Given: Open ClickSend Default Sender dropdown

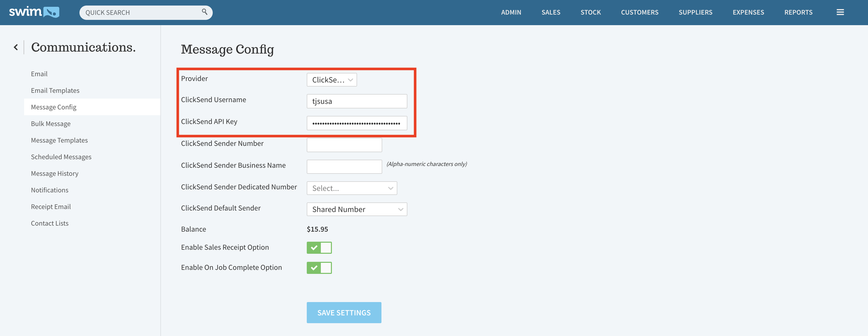Looking at the screenshot, I should [x=357, y=209].
